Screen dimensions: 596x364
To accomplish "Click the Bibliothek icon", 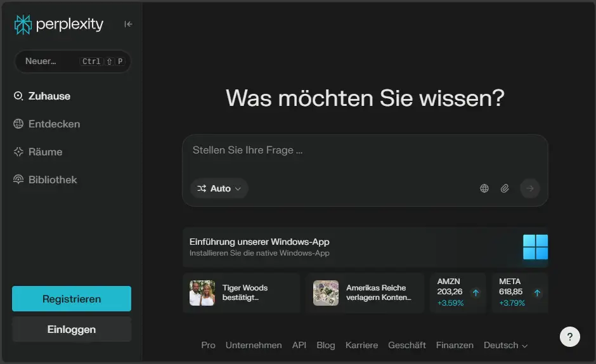I will (18, 179).
